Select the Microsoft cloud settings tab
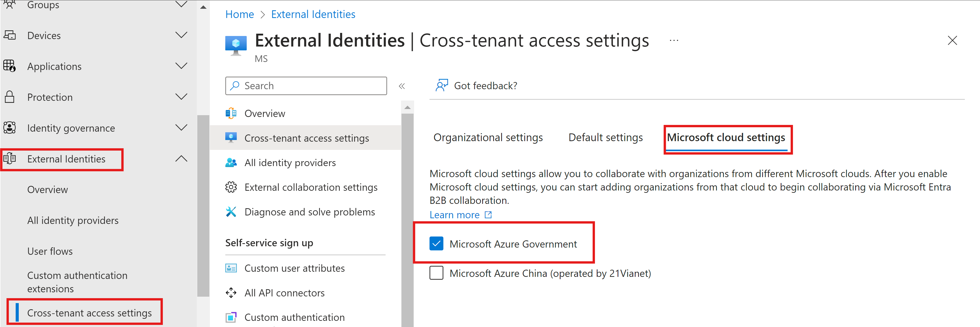Viewport: 980px width, 327px height. click(726, 138)
